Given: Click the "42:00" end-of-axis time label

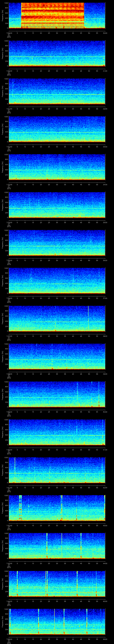Looking at the screenshot, I should pyautogui.click(x=105, y=487).
